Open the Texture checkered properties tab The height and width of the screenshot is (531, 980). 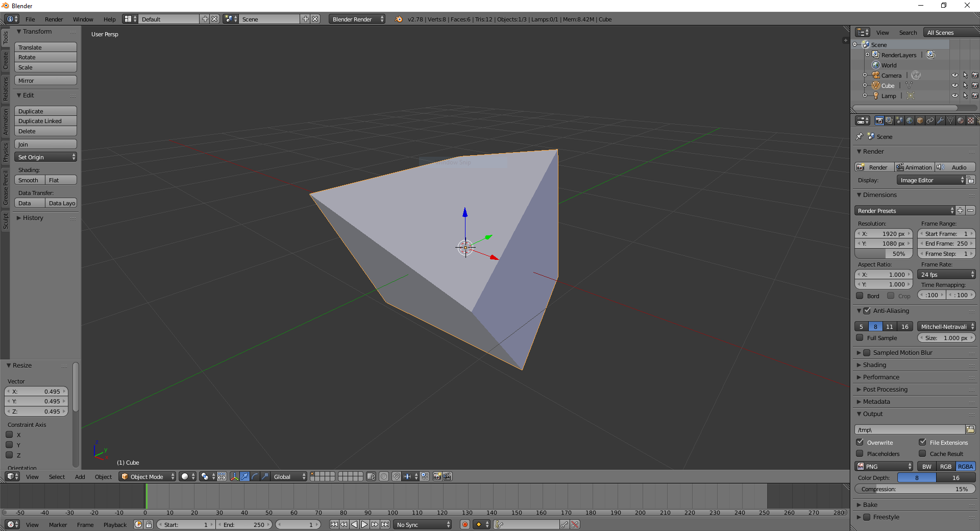[x=971, y=120]
